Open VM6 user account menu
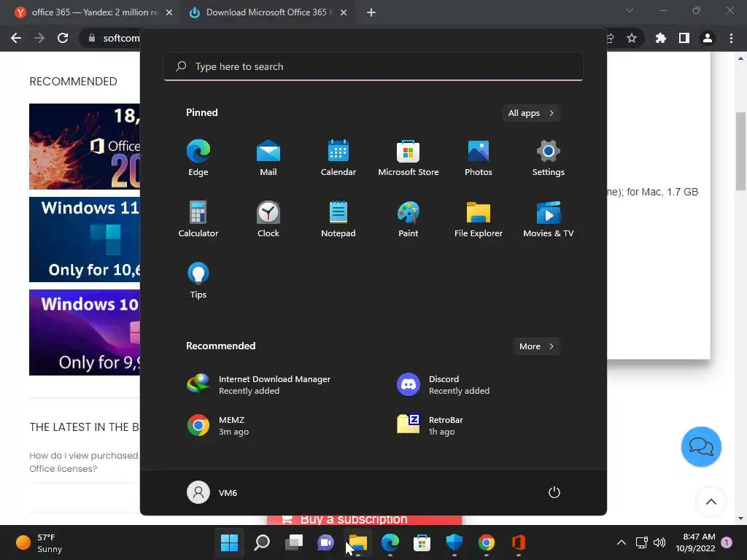Screen dimensions: 747x560 coord(212,492)
